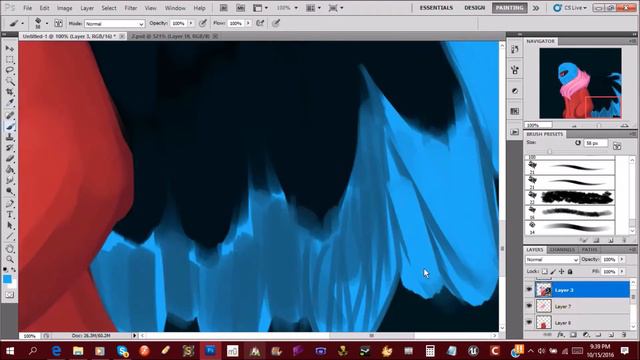640x360 pixels.
Task: Select the Rectangular Marquee tool
Action: [9, 60]
